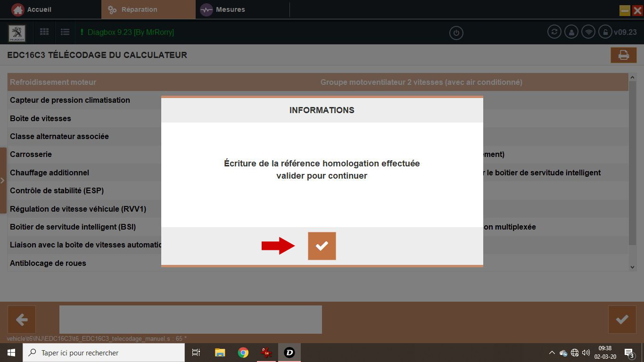Click the Peugeot brand logo icon

17,33
